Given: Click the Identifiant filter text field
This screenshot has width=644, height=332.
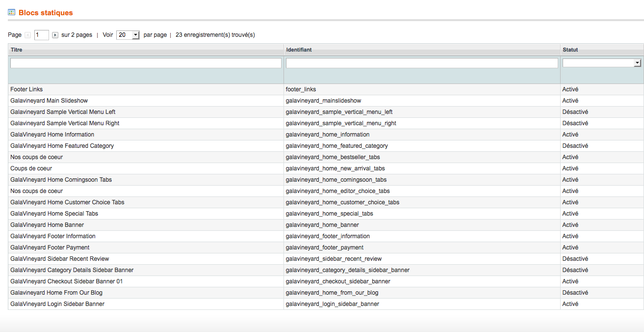Looking at the screenshot, I should (422, 63).
